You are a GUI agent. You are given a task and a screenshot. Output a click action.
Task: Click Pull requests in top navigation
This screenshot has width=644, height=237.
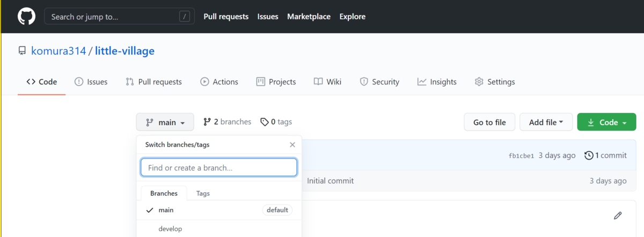click(226, 17)
